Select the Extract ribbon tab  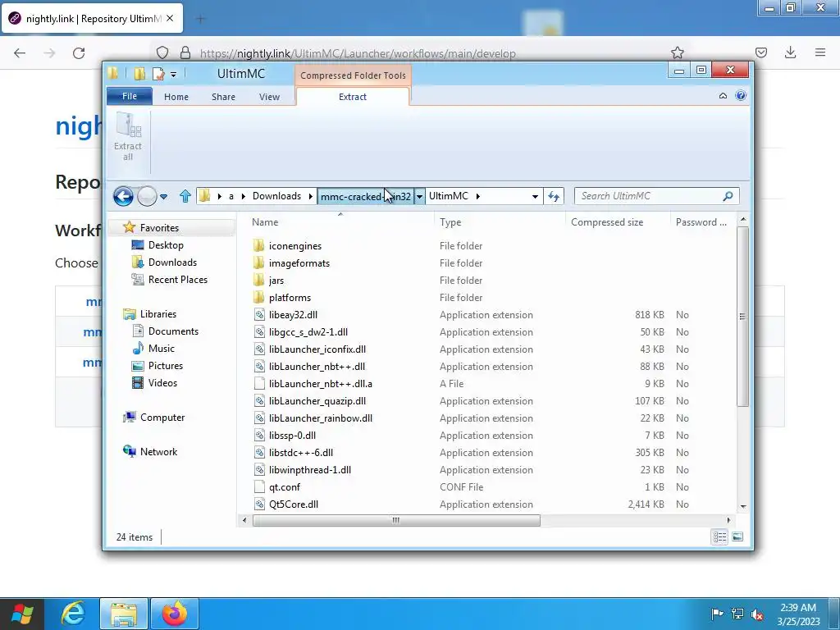click(x=353, y=97)
